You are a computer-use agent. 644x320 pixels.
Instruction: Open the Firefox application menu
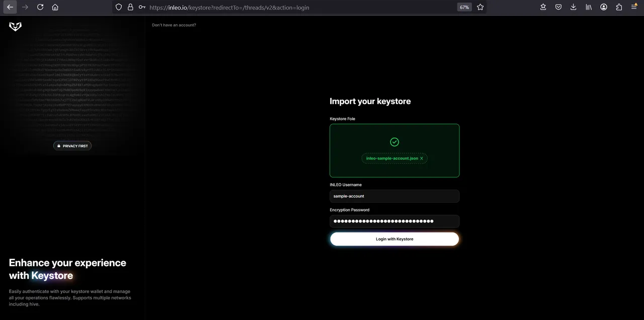point(634,7)
